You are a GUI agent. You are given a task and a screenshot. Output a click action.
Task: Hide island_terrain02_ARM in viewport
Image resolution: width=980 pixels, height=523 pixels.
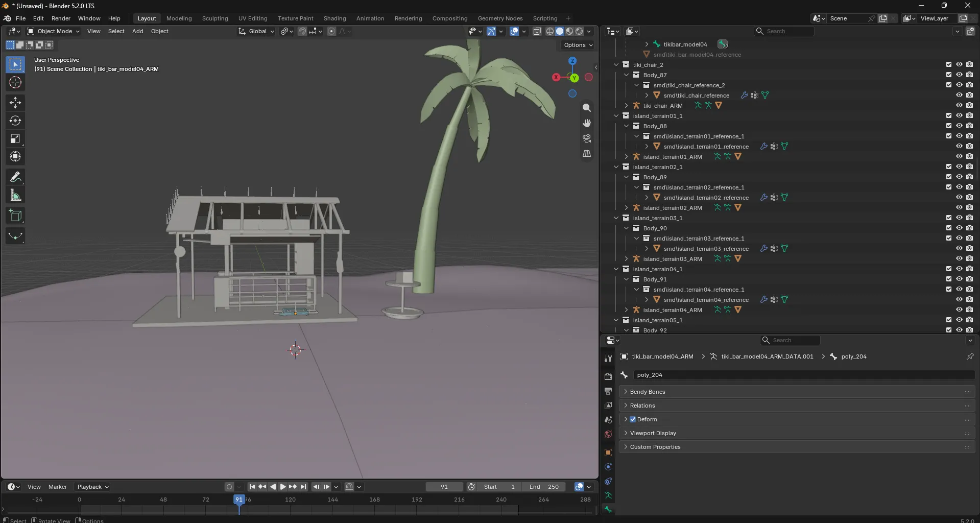[959, 208]
